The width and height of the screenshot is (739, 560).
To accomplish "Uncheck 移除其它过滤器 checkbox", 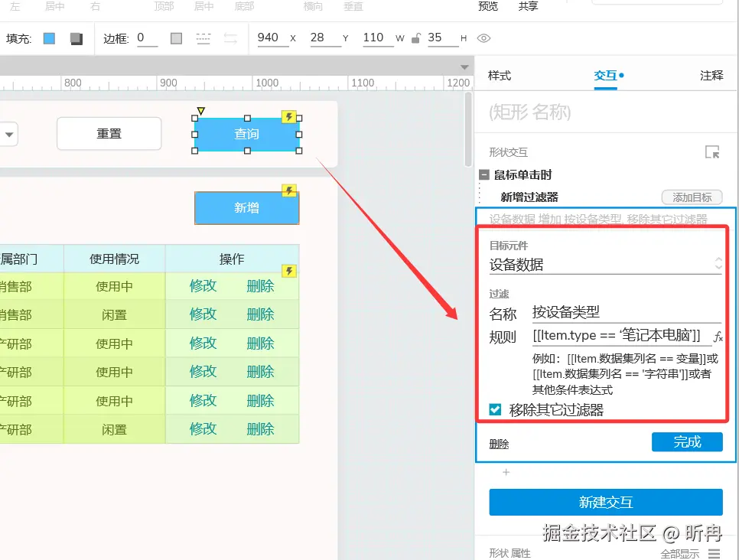I will (495, 409).
